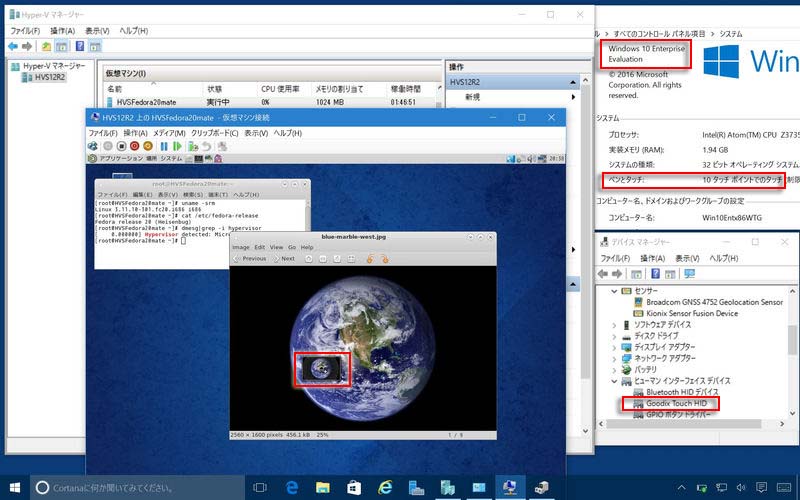800x500 pixels.
Task: Click the Pause button in VM connection toolbar
Action: (163, 146)
